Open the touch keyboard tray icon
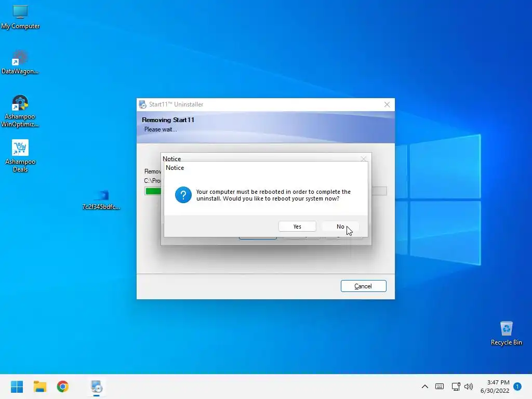Viewport: 532px width, 399px height. pyautogui.click(x=440, y=387)
